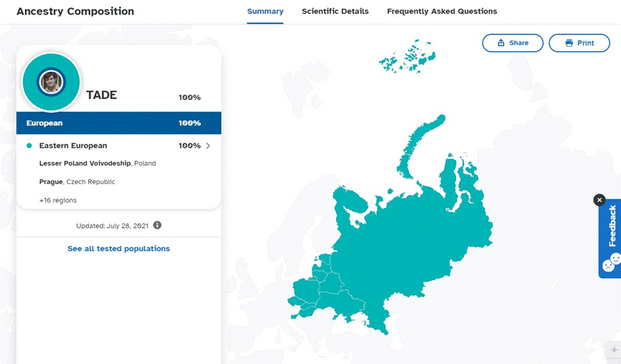Open the update date info icon
Screen dimensions: 621x364
coord(157,225)
